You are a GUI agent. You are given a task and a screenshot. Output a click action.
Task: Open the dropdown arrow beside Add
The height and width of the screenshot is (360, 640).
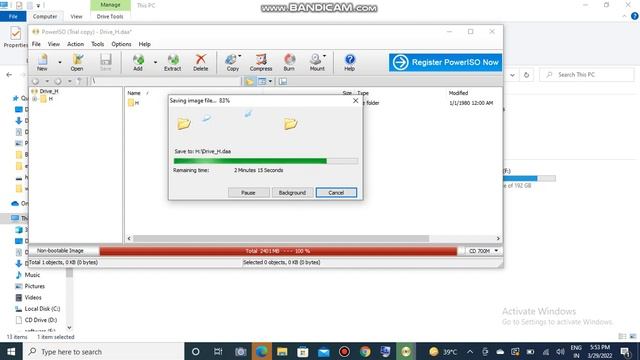click(156, 62)
